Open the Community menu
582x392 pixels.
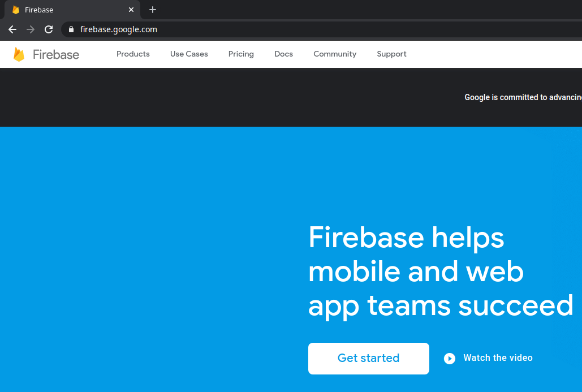coord(335,54)
